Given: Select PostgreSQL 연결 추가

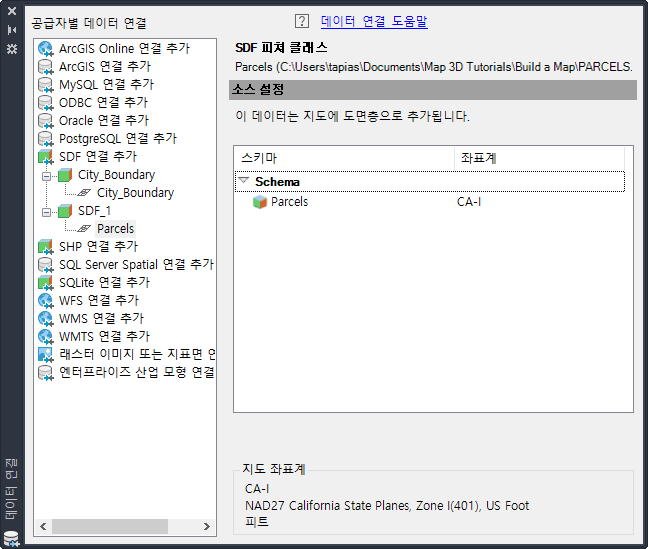Looking at the screenshot, I should [118, 138].
